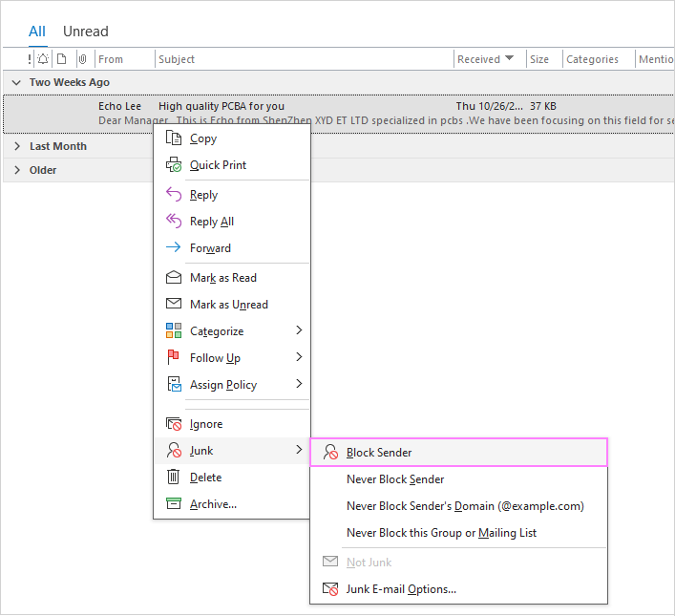This screenshot has width=675, height=616.
Task: Collapse the Two Weeks Ago group
Action: click(16, 82)
